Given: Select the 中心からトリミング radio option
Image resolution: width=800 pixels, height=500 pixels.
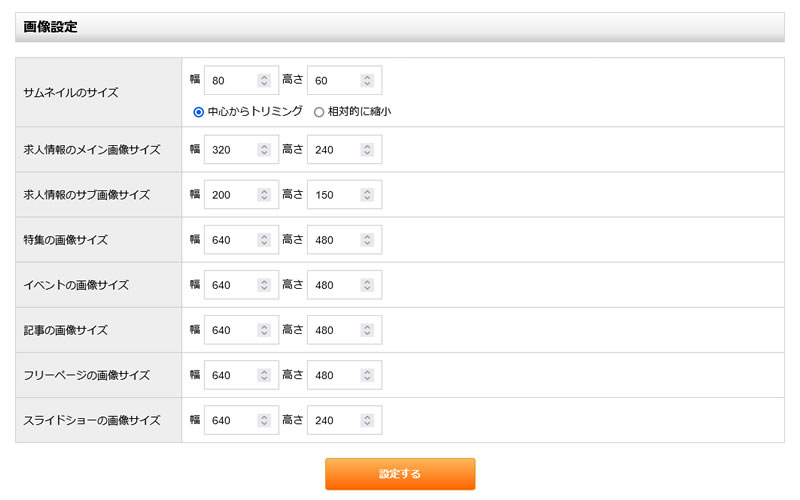Looking at the screenshot, I should 198,112.
